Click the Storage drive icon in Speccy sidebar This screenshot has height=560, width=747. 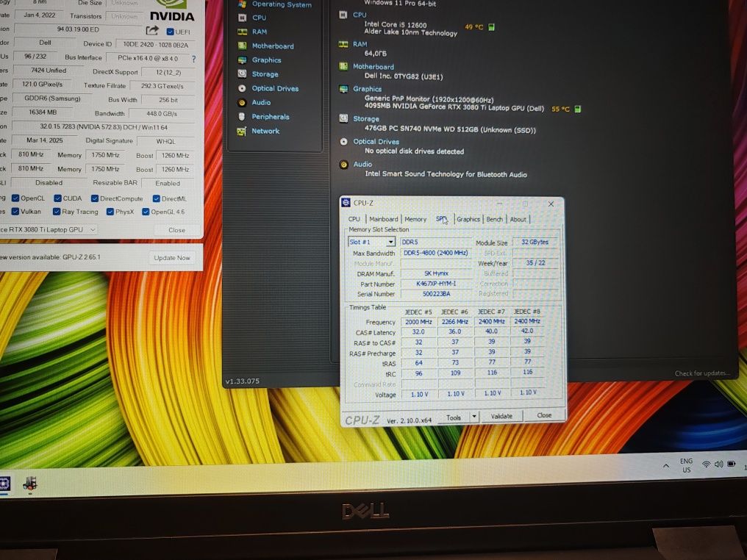[x=242, y=73]
